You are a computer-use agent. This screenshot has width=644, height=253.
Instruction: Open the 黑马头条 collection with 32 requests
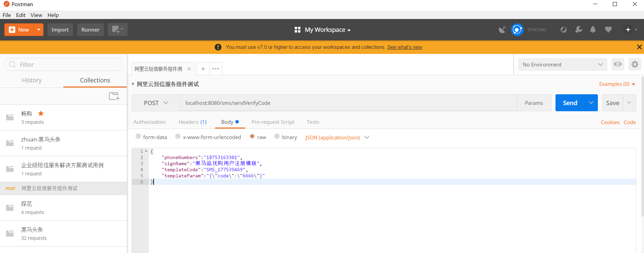point(63,233)
